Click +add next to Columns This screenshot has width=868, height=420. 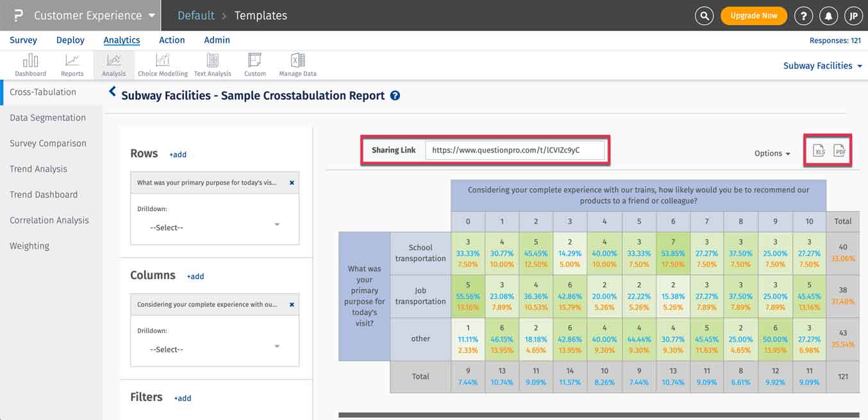[196, 276]
